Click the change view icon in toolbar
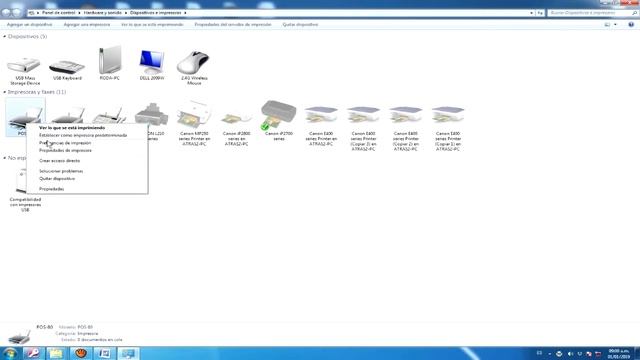The height and width of the screenshot is (360, 640). (607, 24)
